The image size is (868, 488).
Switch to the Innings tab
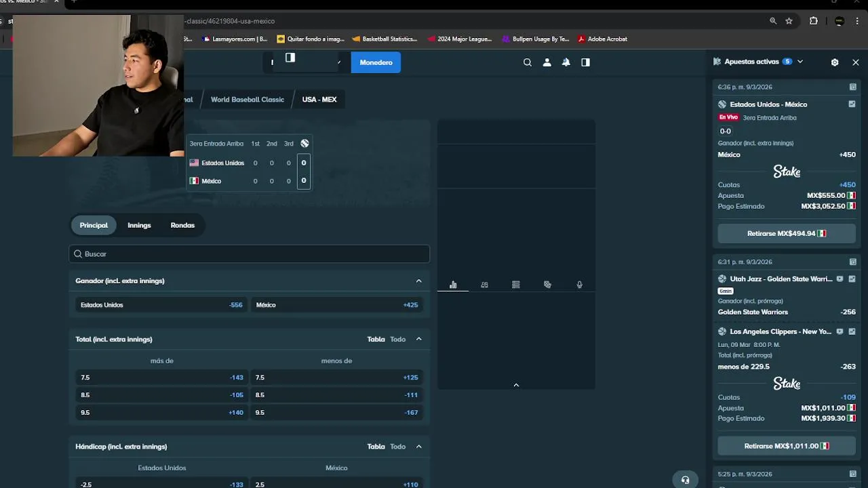click(x=139, y=225)
